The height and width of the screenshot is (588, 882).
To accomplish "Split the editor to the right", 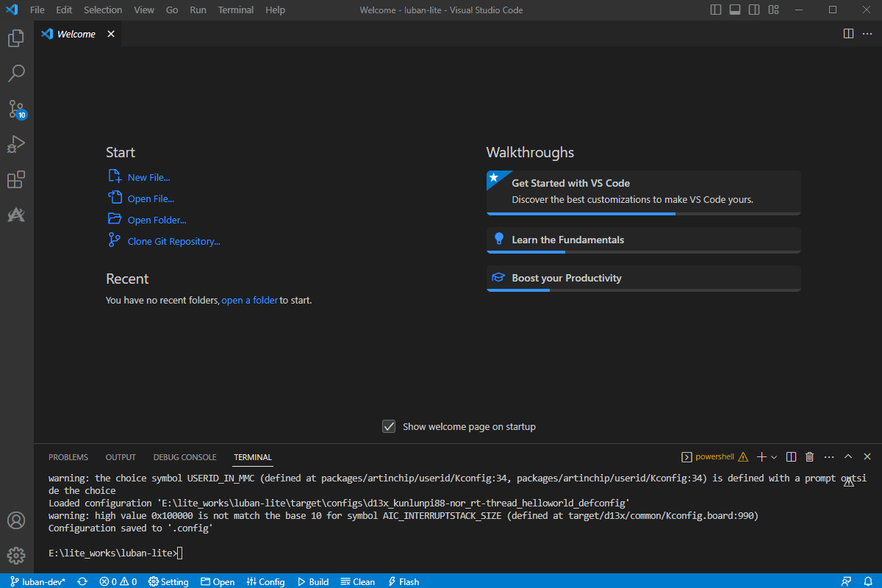I will click(x=848, y=34).
